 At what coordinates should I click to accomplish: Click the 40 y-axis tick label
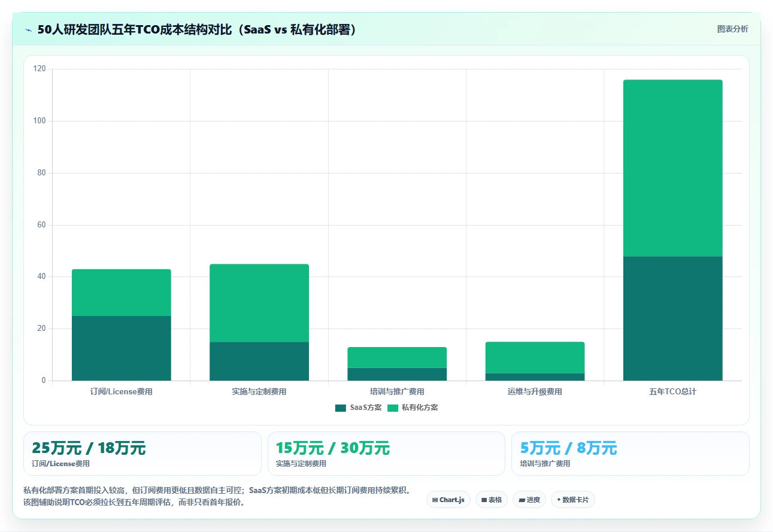41,277
